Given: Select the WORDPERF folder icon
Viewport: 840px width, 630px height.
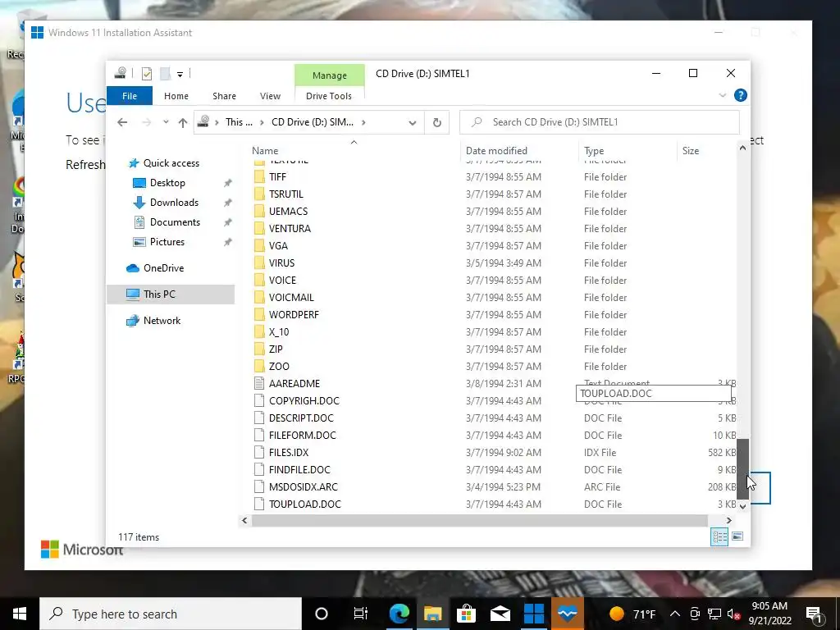Looking at the screenshot, I should point(259,314).
